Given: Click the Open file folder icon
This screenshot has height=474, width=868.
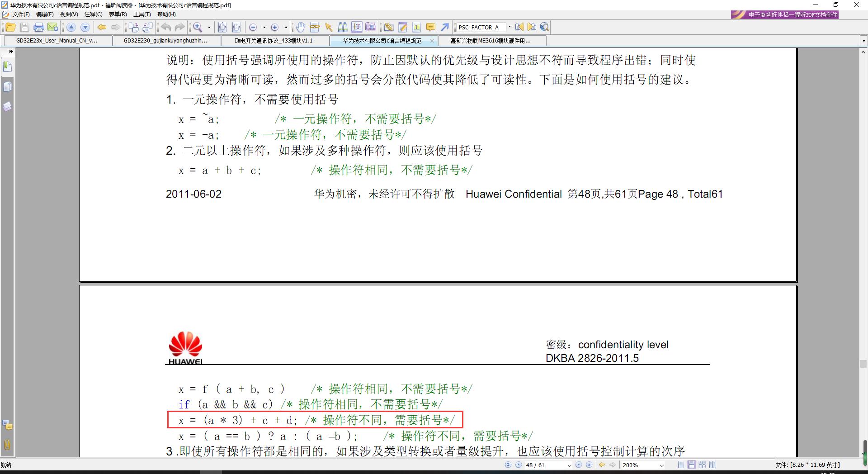Looking at the screenshot, I should (10, 28).
